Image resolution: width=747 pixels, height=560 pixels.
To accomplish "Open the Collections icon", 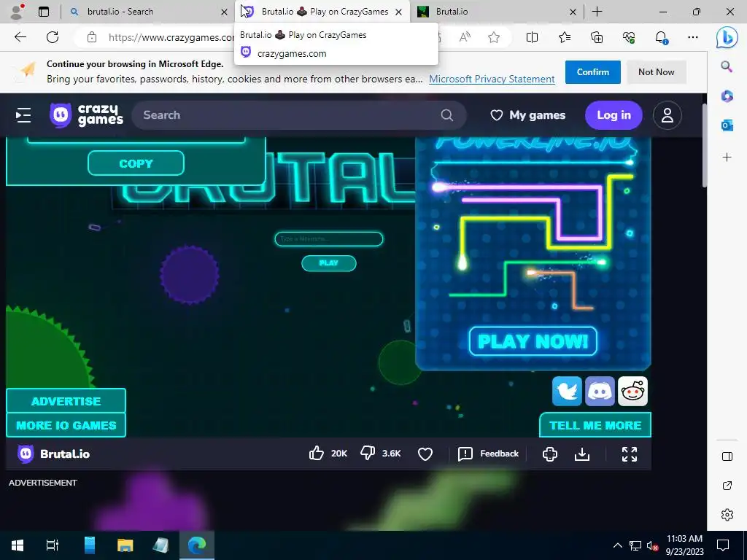I will (597, 37).
